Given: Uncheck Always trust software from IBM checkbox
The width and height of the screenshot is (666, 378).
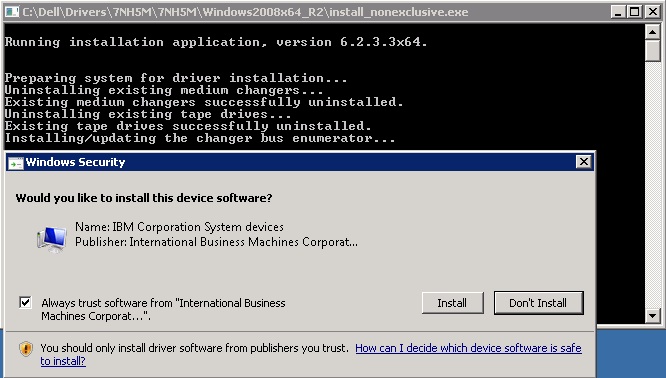Looking at the screenshot, I should coord(25,302).
